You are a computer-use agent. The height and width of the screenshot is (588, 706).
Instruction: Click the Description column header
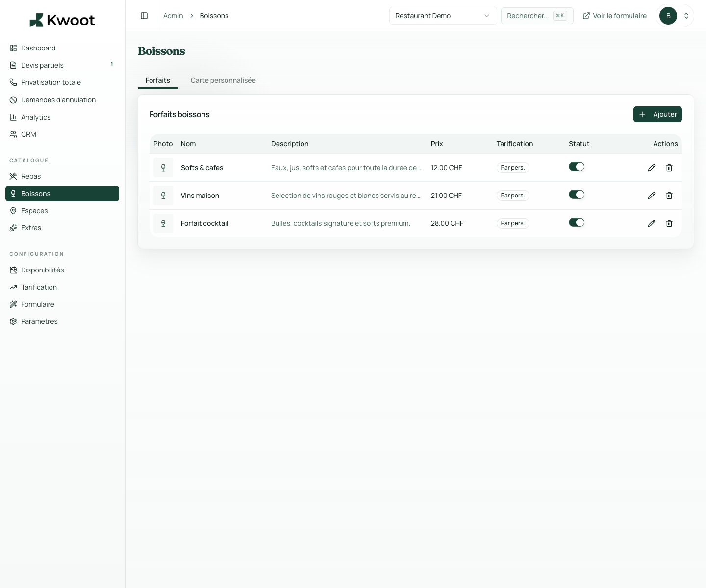tap(290, 144)
